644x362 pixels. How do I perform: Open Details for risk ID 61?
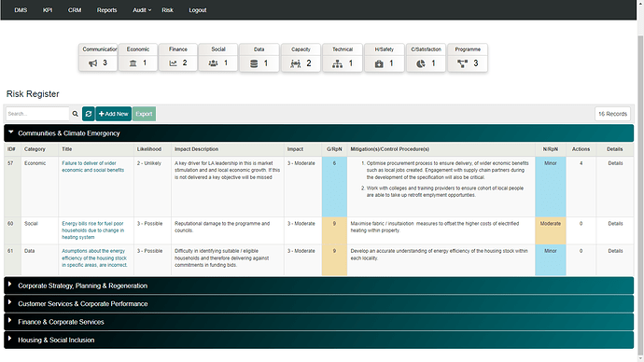coord(615,251)
